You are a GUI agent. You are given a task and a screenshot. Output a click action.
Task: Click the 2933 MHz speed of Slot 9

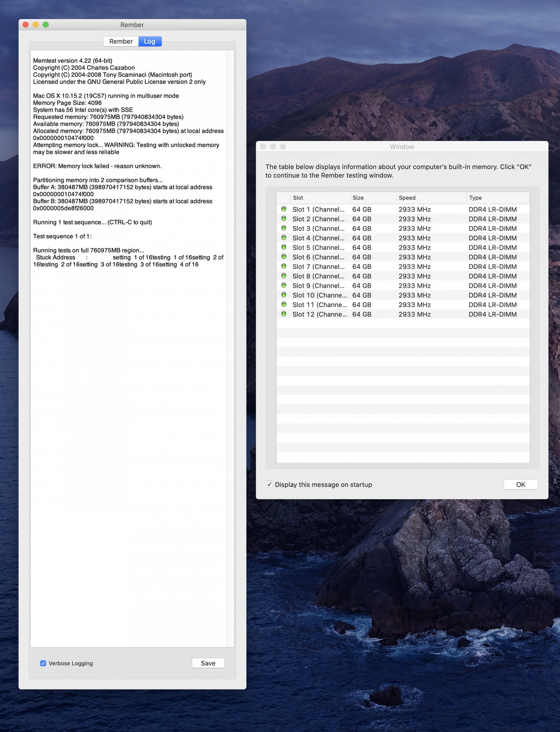(x=415, y=285)
